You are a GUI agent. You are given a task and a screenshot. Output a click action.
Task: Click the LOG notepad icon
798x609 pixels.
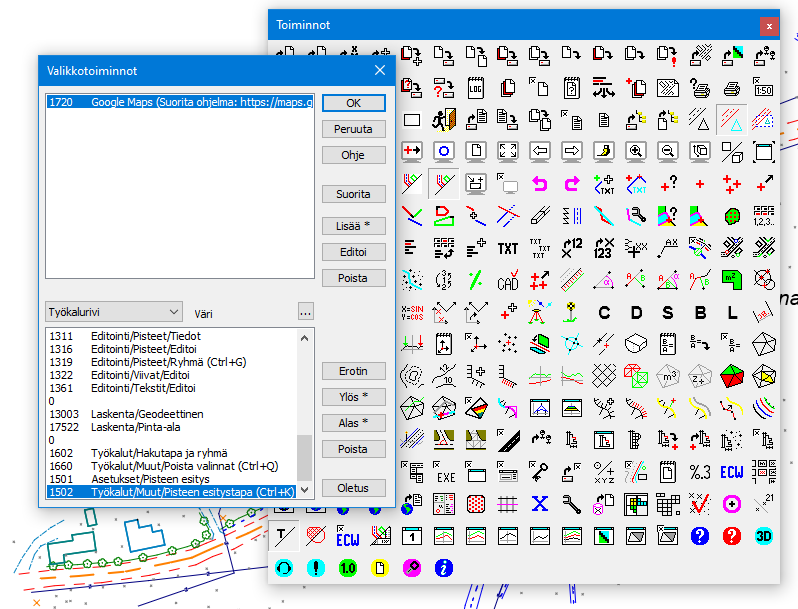pos(476,88)
